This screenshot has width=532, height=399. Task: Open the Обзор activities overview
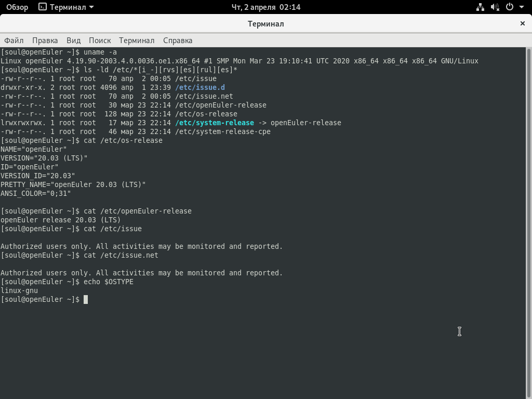[17, 7]
